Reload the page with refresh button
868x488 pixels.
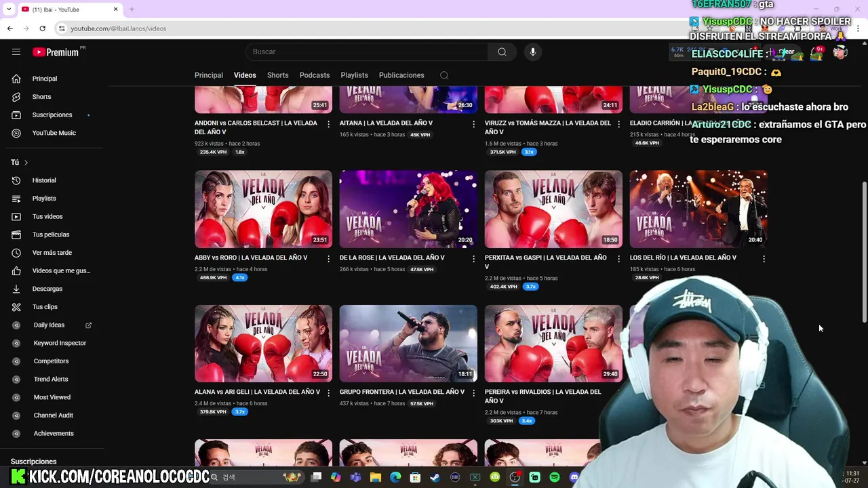(42, 28)
